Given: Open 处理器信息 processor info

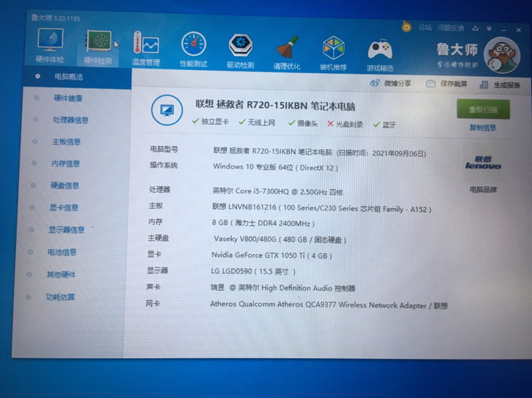Looking at the screenshot, I should coord(70,120).
